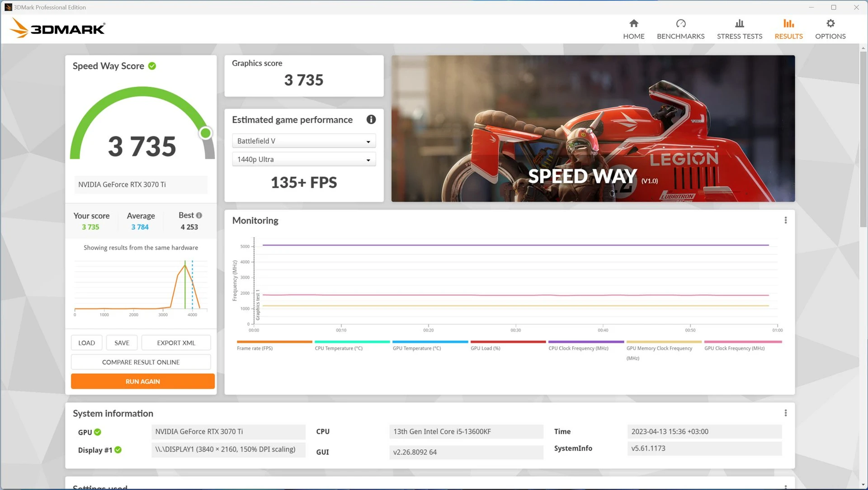Open the Home section icon
Screen dimensions: 868x490
coord(633,23)
